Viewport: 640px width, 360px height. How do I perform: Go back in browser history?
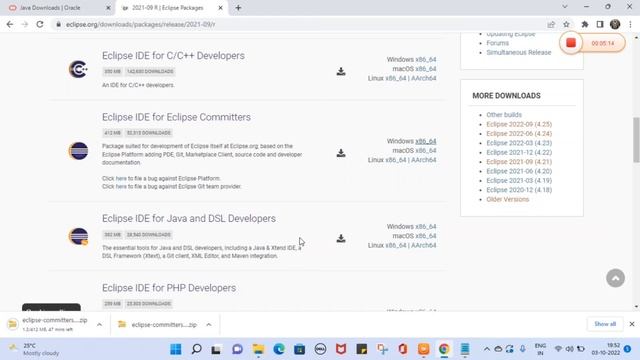pos(10,24)
